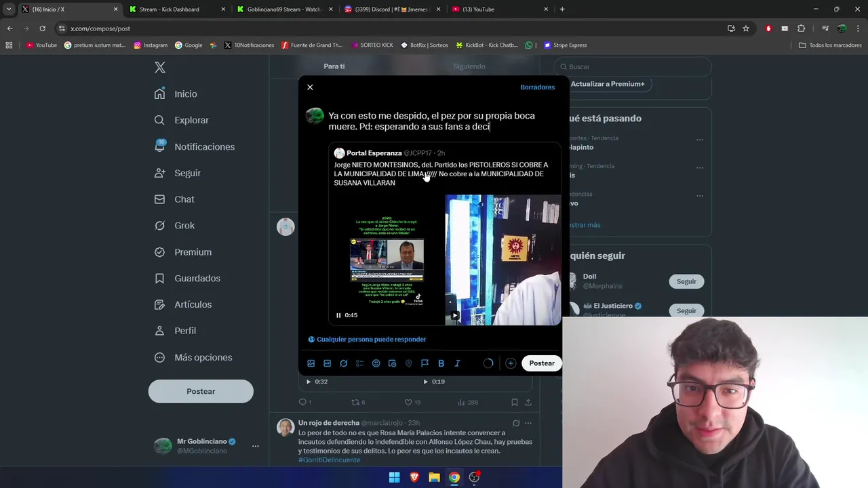Follow the Doll account
Image resolution: width=868 pixels, height=488 pixels.
coord(686,281)
